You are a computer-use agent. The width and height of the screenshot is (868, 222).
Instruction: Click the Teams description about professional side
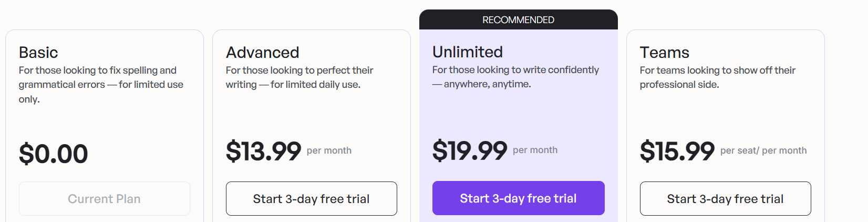point(718,77)
